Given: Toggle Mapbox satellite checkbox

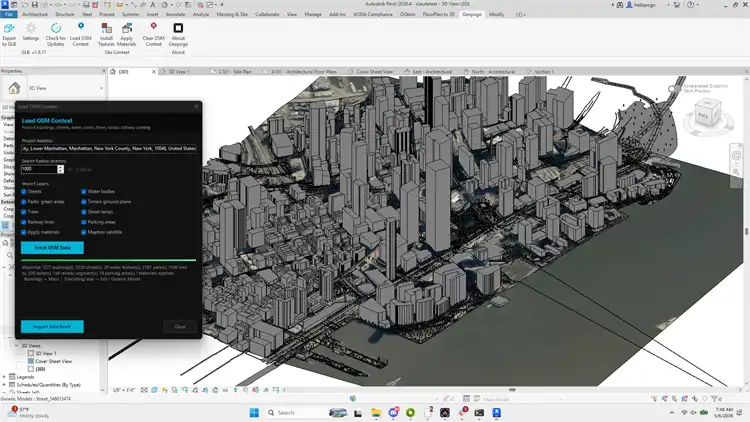Looking at the screenshot, I should (84, 232).
